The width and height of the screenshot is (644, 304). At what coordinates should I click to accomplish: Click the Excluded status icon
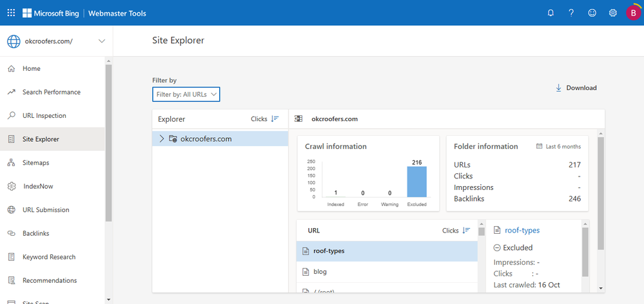tap(497, 248)
